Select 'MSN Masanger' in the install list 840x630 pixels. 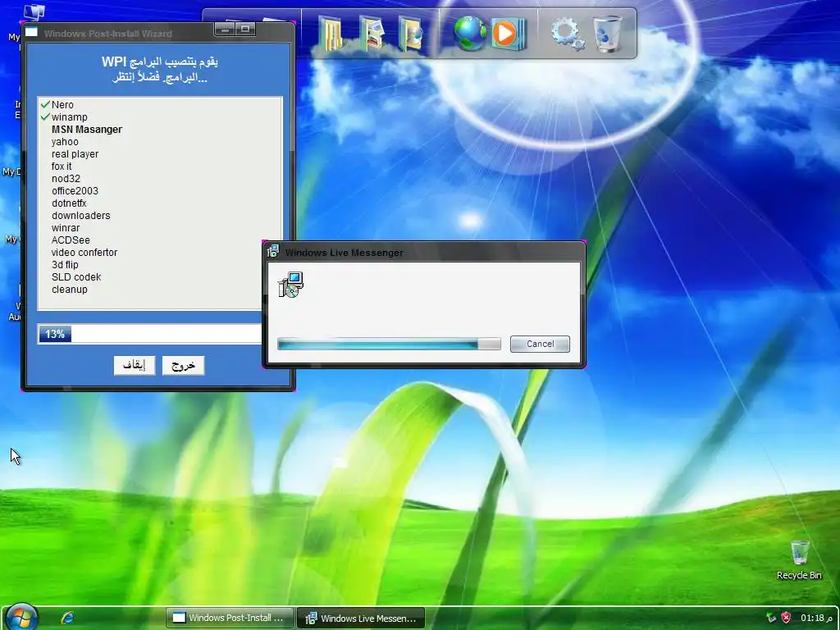coord(87,129)
